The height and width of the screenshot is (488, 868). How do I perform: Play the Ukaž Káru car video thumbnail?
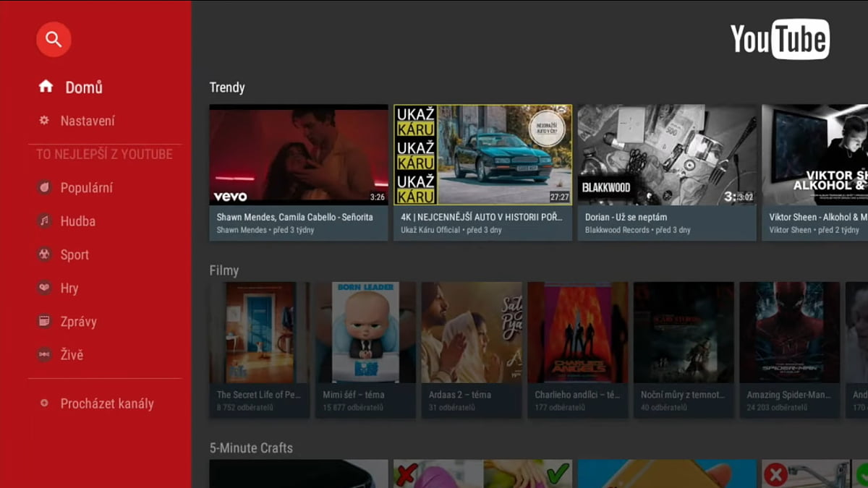482,155
